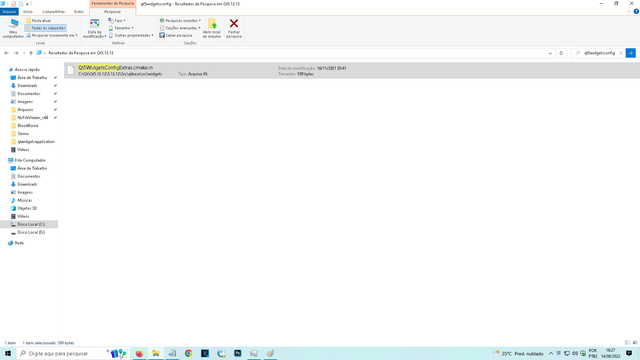
Task: Open Pesquisas recentes dropdown
Action: 180,20
